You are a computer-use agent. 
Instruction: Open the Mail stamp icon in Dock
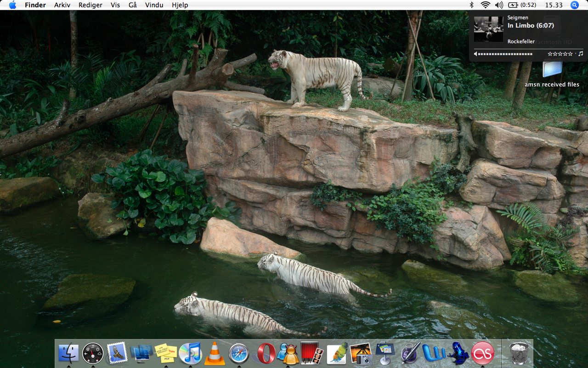(117, 353)
